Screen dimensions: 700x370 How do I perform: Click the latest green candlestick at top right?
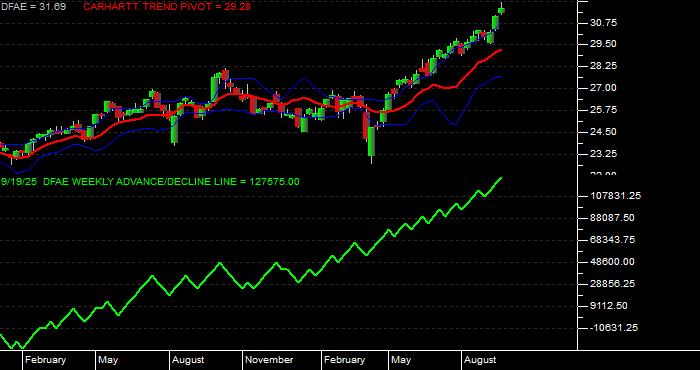tap(502, 10)
